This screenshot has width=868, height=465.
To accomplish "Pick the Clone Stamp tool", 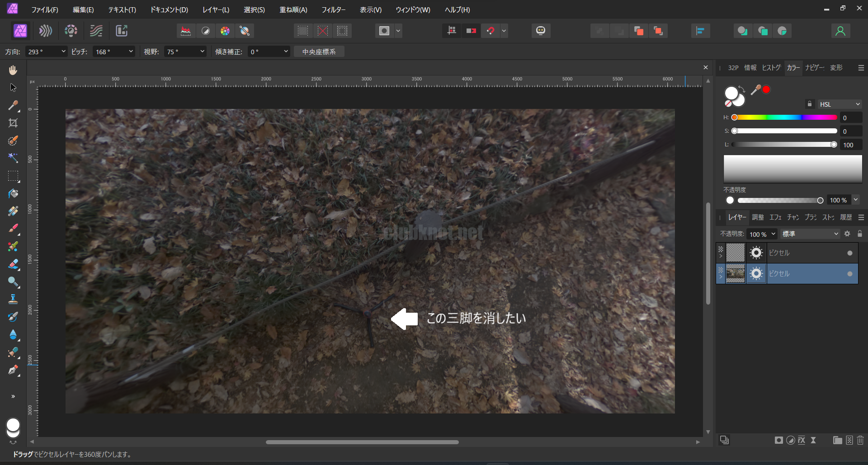I will pos(13,299).
